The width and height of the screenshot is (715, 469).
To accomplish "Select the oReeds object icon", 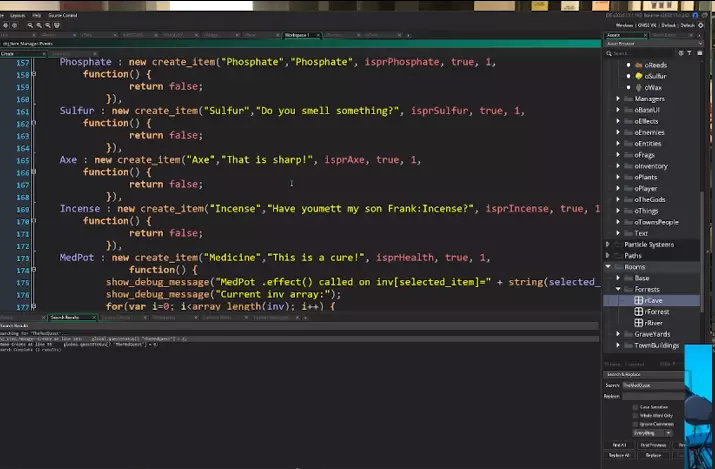I will (639, 65).
